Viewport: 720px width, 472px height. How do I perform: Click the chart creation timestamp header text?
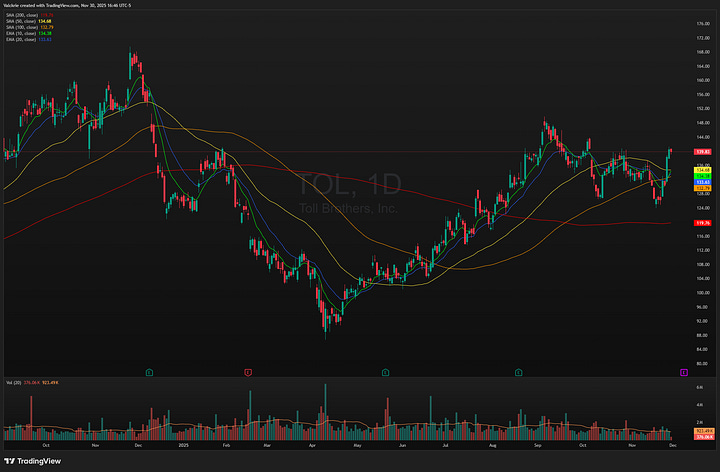(x=67, y=6)
